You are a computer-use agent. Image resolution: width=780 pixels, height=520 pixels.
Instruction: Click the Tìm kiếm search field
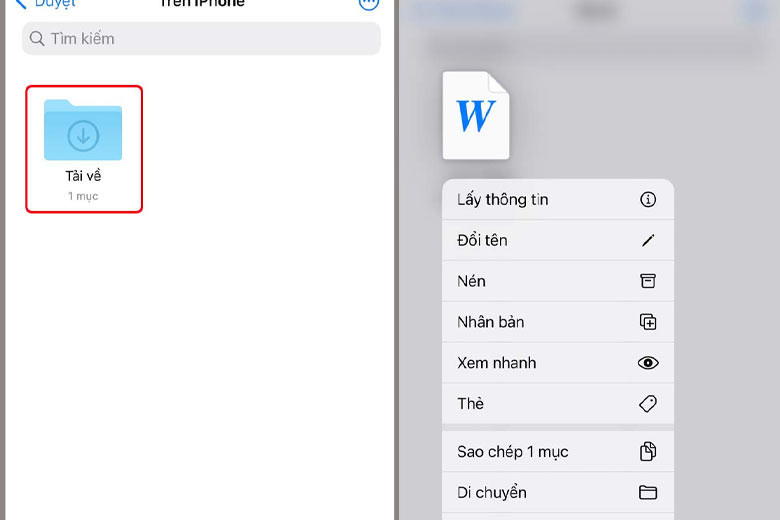[x=201, y=38]
